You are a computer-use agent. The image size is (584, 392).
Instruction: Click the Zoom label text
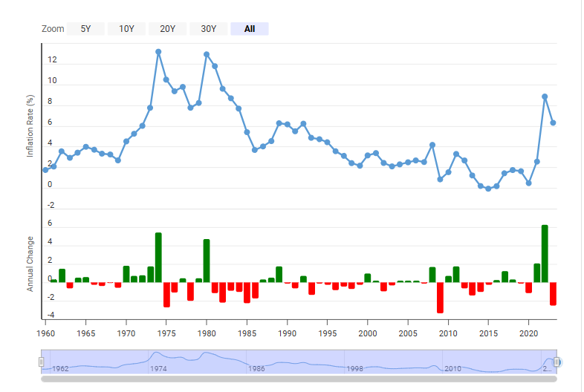[53, 29]
